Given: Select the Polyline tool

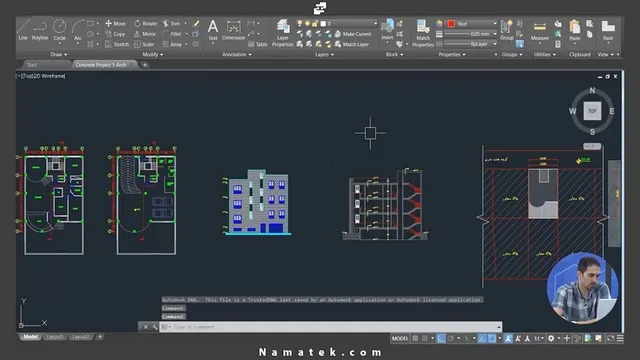Looking at the screenshot, I should coord(40,29).
